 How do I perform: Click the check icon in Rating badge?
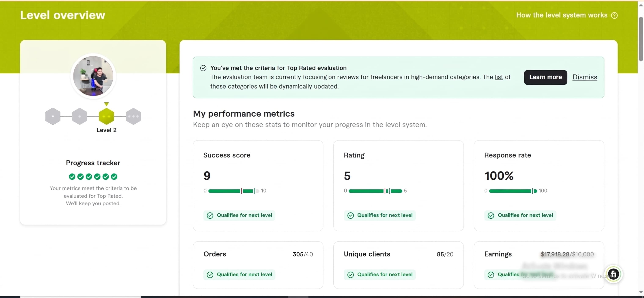(x=351, y=215)
